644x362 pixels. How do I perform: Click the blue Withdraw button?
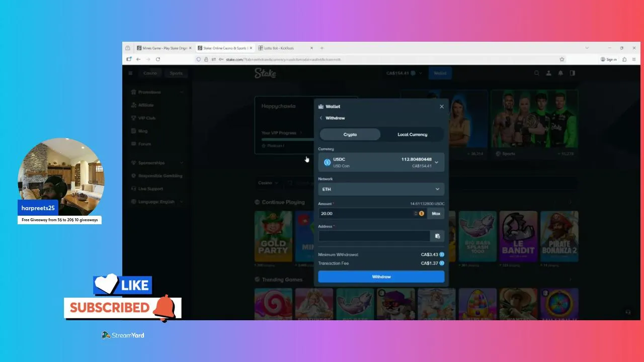click(x=381, y=277)
